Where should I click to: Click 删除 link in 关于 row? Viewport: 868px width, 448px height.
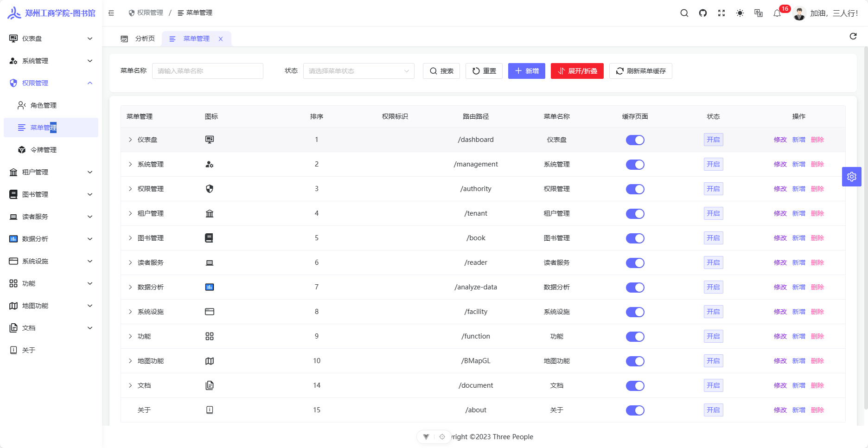(817, 410)
